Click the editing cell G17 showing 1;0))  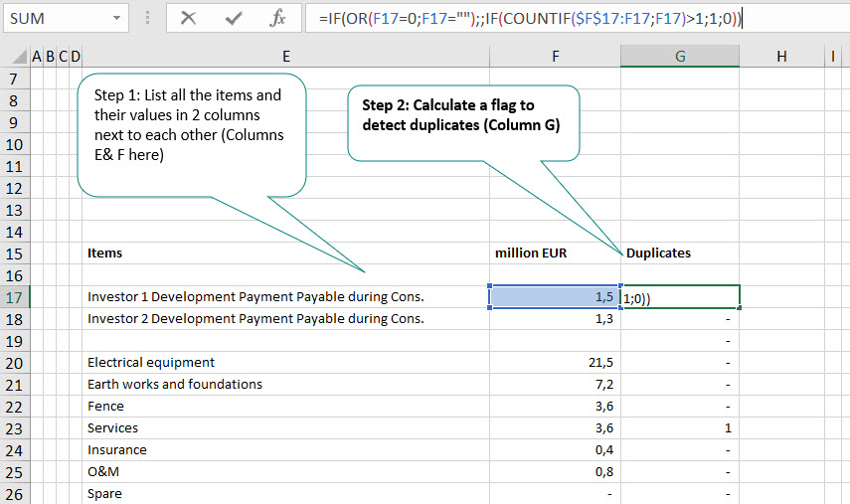(680, 297)
